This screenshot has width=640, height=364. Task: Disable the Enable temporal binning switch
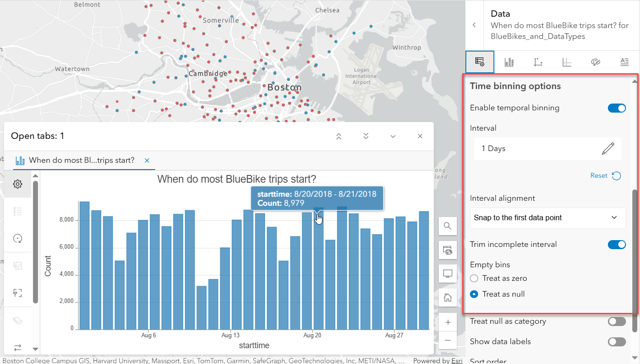(617, 108)
